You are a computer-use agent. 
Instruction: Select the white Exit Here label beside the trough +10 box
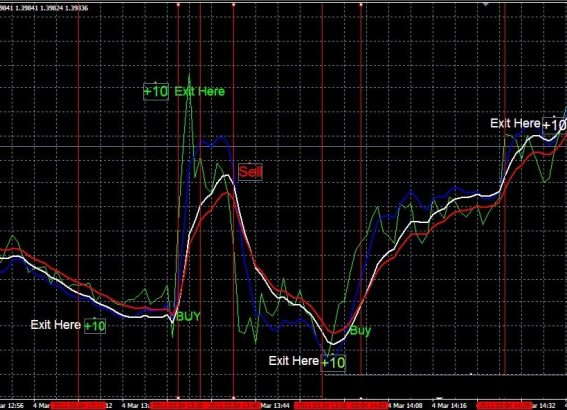point(294,360)
